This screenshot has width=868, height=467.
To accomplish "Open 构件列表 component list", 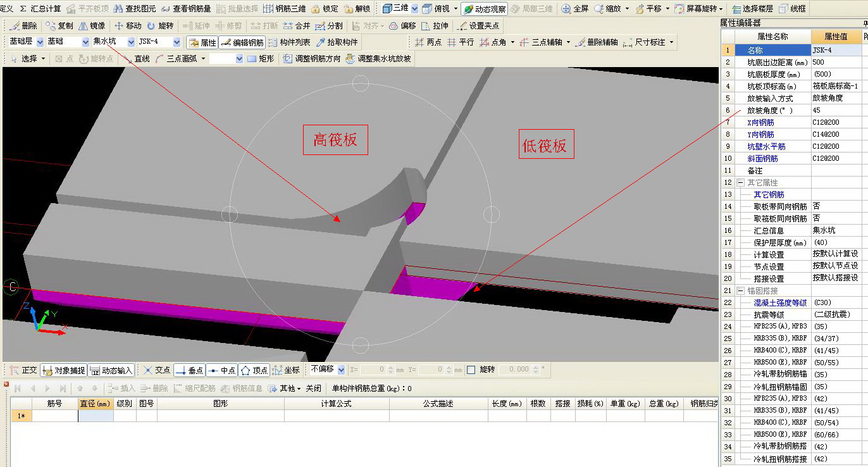I will [x=289, y=42].
